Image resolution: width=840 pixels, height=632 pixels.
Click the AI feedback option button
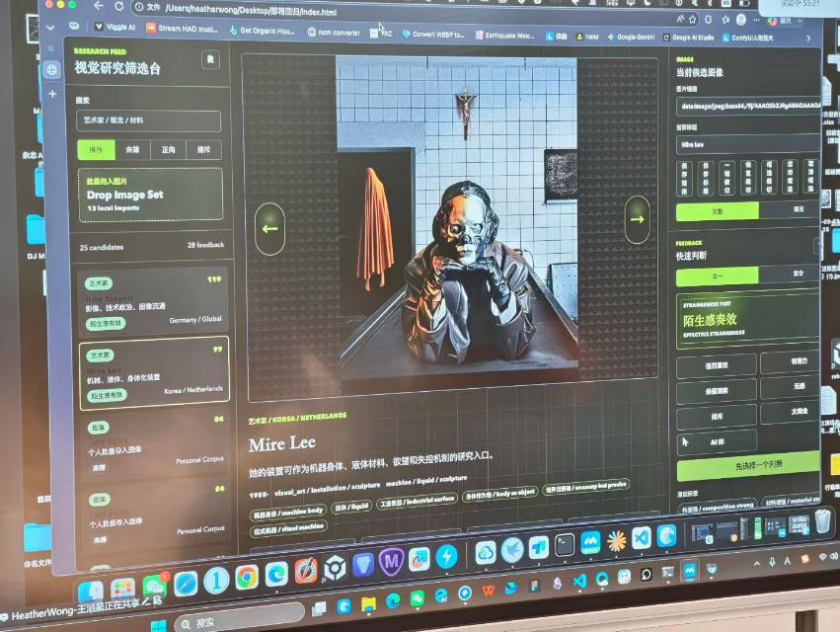(717, 441)
